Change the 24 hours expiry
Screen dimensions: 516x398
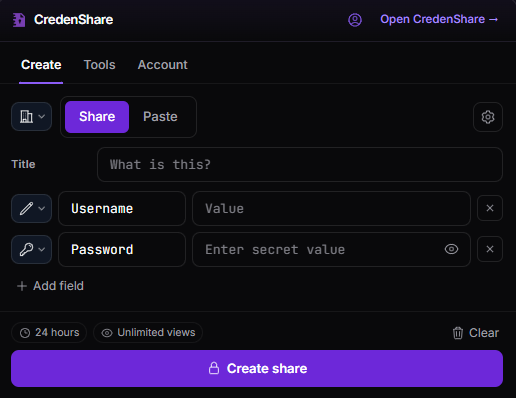click(x=49, y=332)
